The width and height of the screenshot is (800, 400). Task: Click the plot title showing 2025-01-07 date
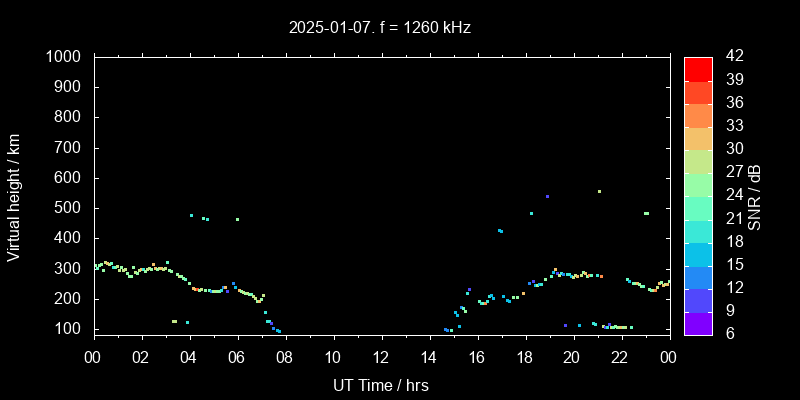(x=378, y=28)
